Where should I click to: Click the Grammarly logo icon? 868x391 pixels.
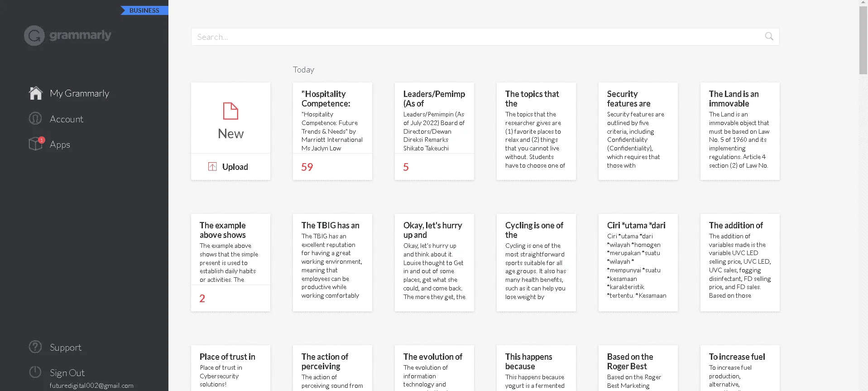click(34, 35)
